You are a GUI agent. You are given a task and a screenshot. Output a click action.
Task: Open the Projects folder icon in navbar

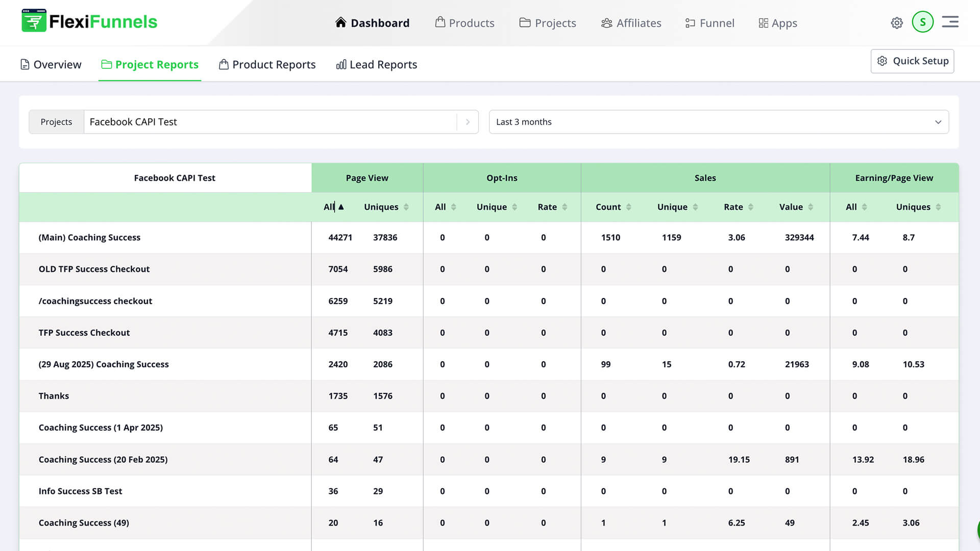tap(525, 22)
